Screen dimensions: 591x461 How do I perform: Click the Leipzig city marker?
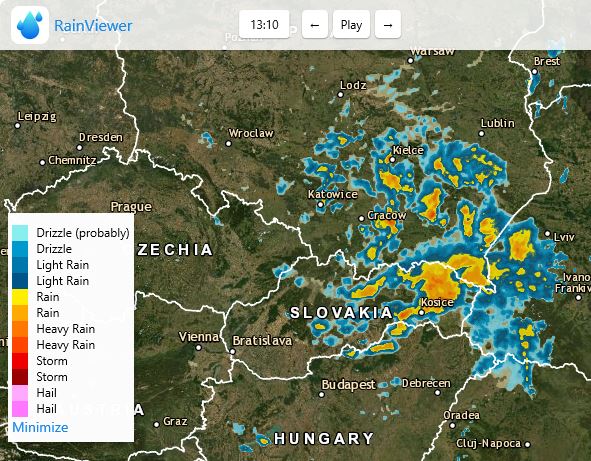coord(17,126)
